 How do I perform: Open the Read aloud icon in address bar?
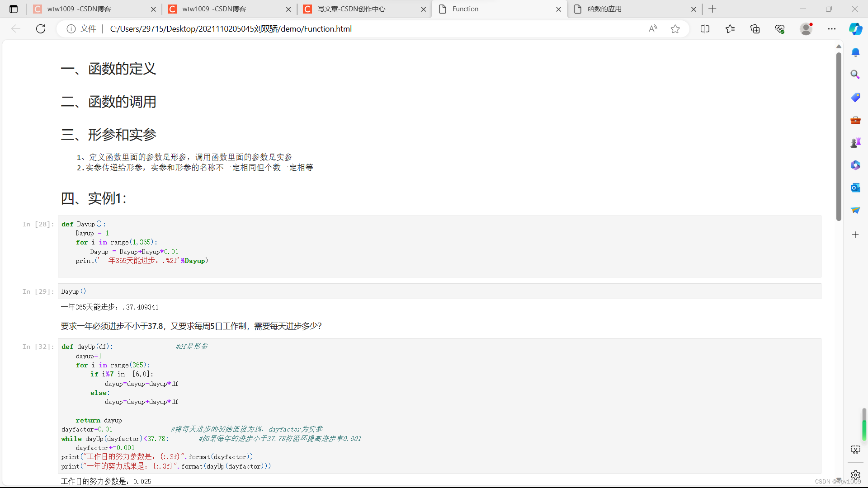click(652, 29)
